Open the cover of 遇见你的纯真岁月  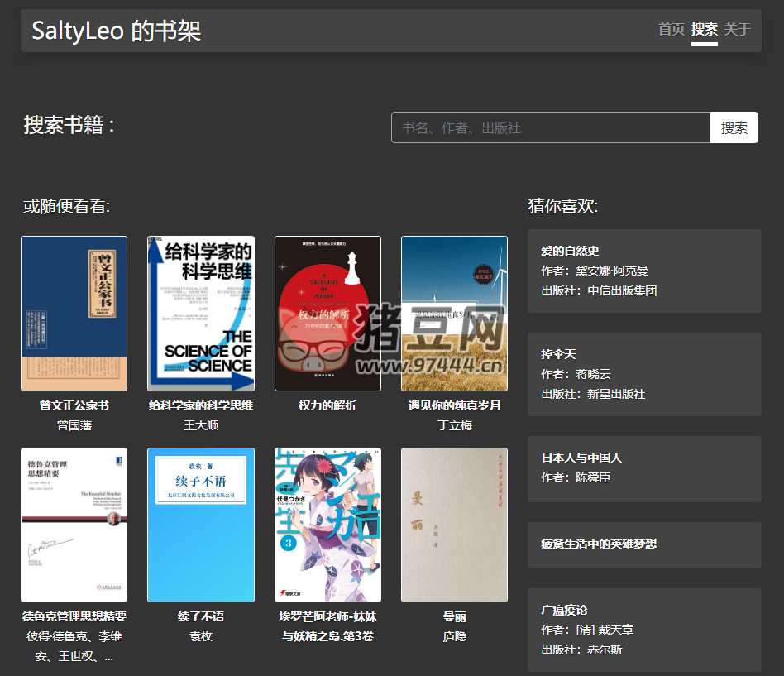tap(453, 313)
